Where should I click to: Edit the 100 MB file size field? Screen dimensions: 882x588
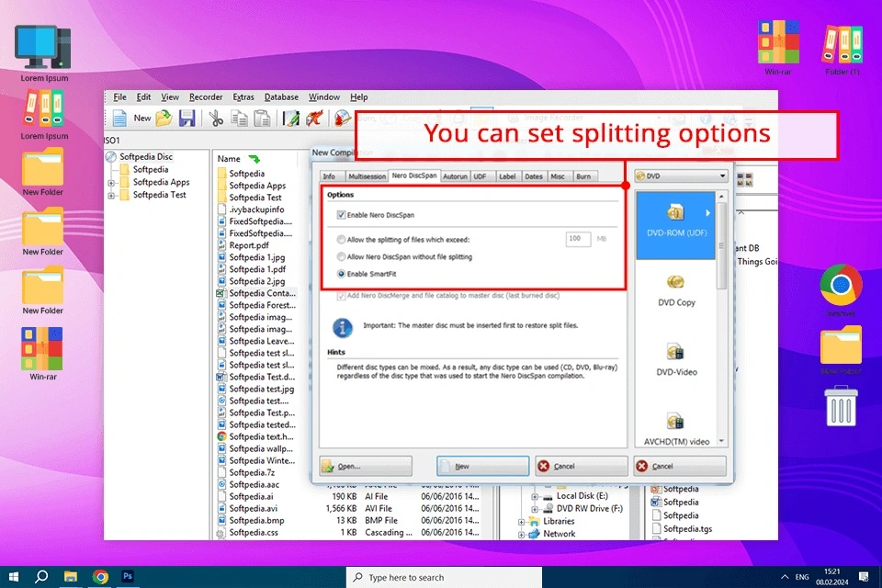pyautogui.click(x=577, y=239)
